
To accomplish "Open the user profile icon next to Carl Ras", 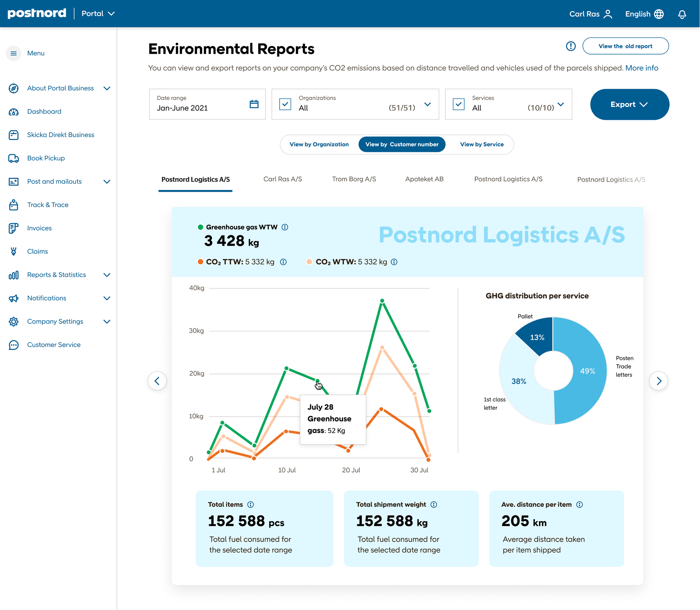I will tap(608, 14).
